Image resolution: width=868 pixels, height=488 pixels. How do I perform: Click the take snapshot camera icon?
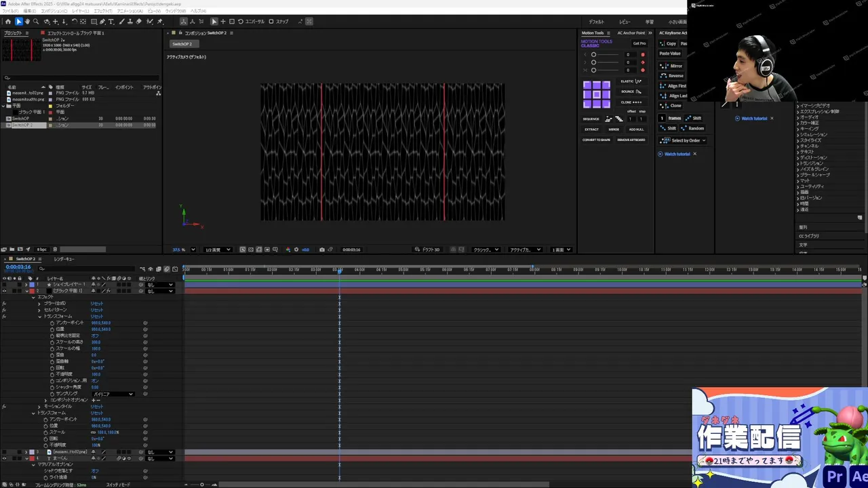click(321, 249)
